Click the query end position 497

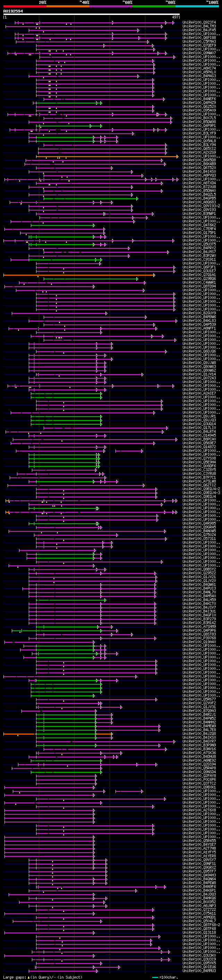(175, 17)
